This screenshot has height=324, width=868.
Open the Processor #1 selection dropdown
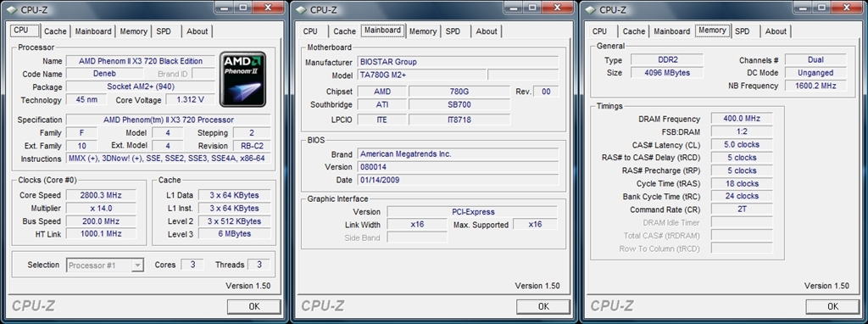click(105, 265)
